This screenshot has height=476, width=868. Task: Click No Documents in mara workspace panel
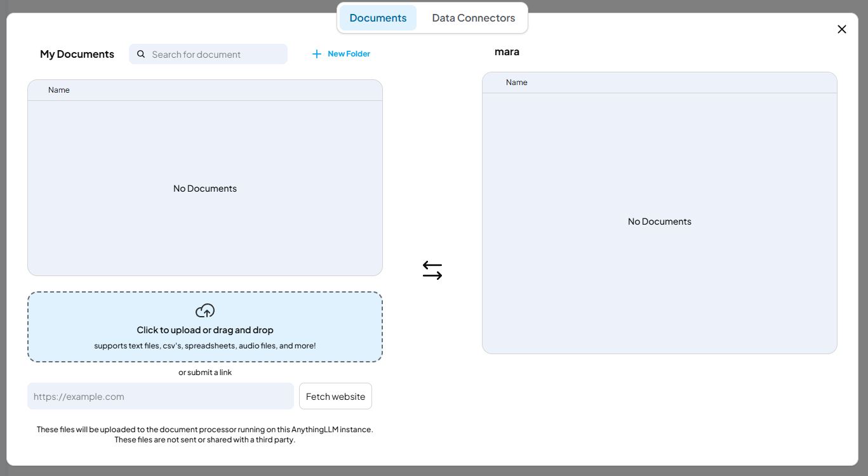pos(659,221)
